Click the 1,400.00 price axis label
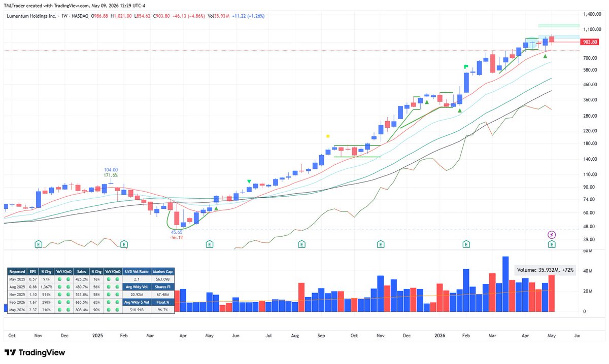Image resolution: width=609 pixels, height=364 pixels. (592, 15)
